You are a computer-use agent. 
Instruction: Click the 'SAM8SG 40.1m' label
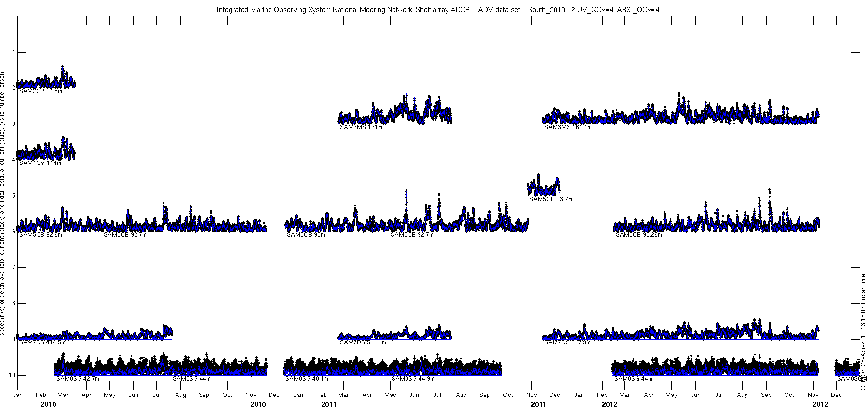click(307, 379)
